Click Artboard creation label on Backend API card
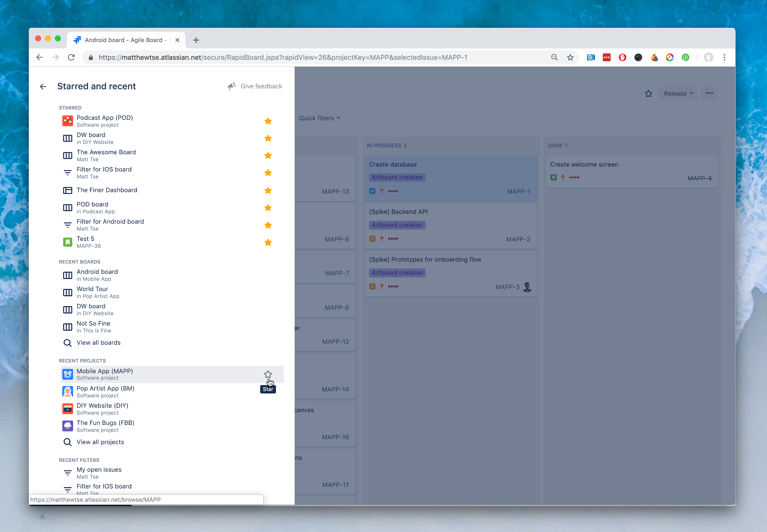Screen dimensions: 767x532 pos(397,225)
